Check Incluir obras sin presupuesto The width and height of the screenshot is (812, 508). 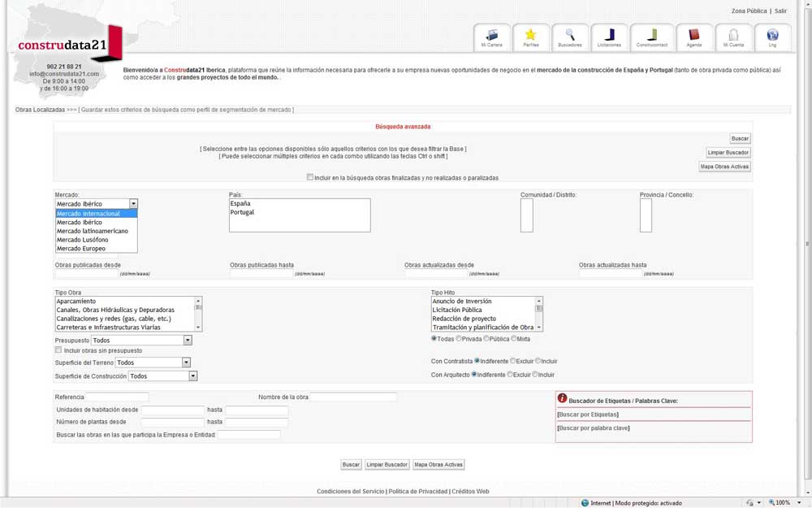click(x=58, y=350)
